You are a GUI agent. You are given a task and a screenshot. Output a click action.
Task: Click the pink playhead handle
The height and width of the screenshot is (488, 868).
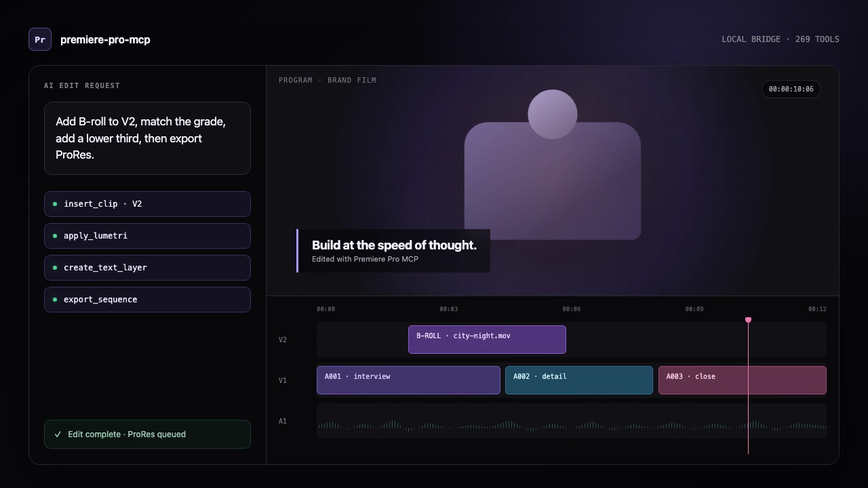748,320
